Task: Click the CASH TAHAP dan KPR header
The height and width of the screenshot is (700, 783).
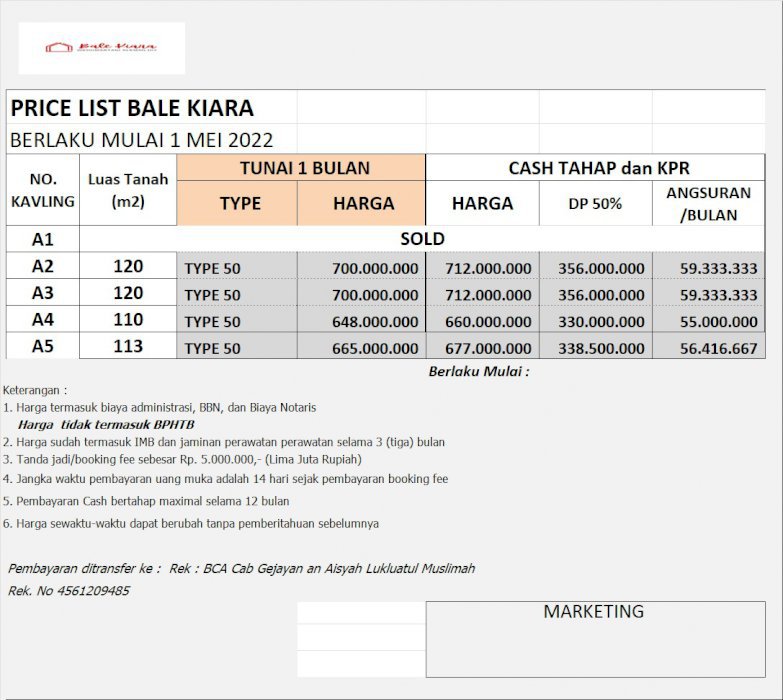Action: (x=598, y=168)
